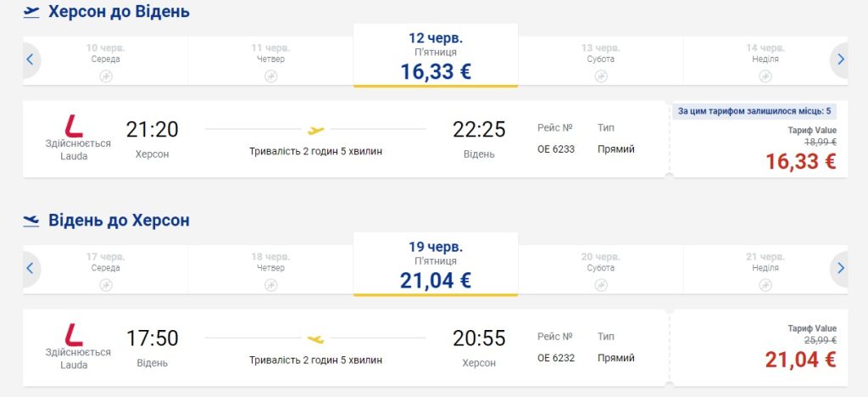The height and width of the screenshot is (397, 868).
Task: Click the yellow plane icon on the Херсон–Відень route line
Action: click(x=315, y=131)
